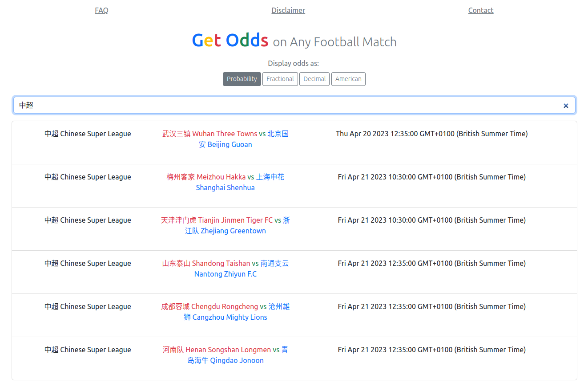This screenshot has height=387, width=588.
Task: Switch odds display to Decimal
Action: click(314, 79)
